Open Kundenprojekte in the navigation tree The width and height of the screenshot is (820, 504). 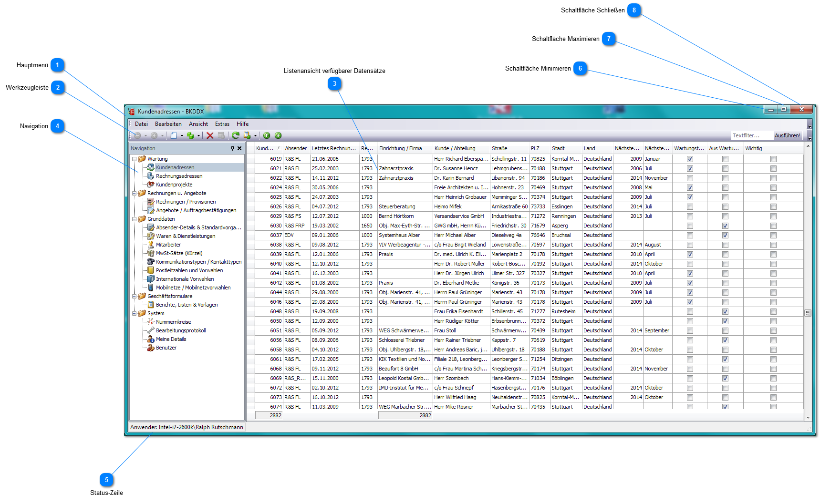174,185
